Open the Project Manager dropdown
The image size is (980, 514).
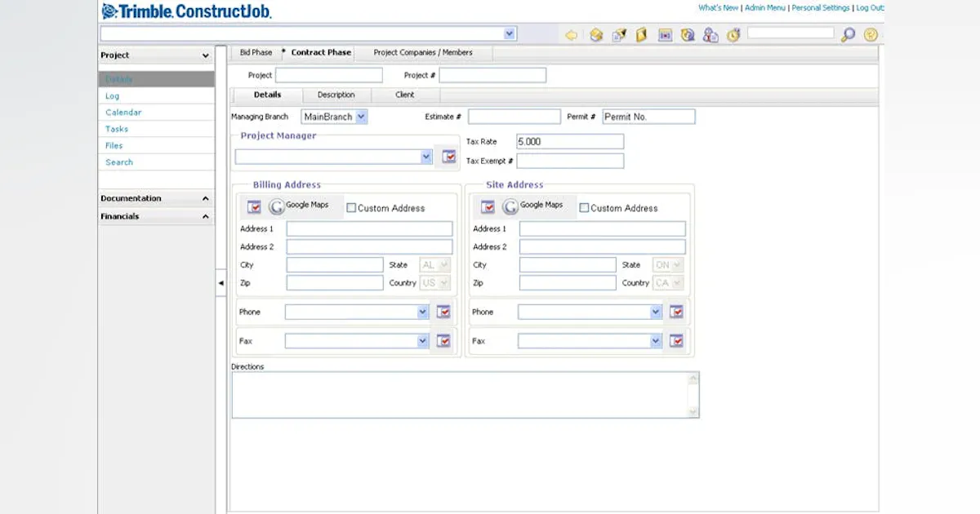[426, 157]
